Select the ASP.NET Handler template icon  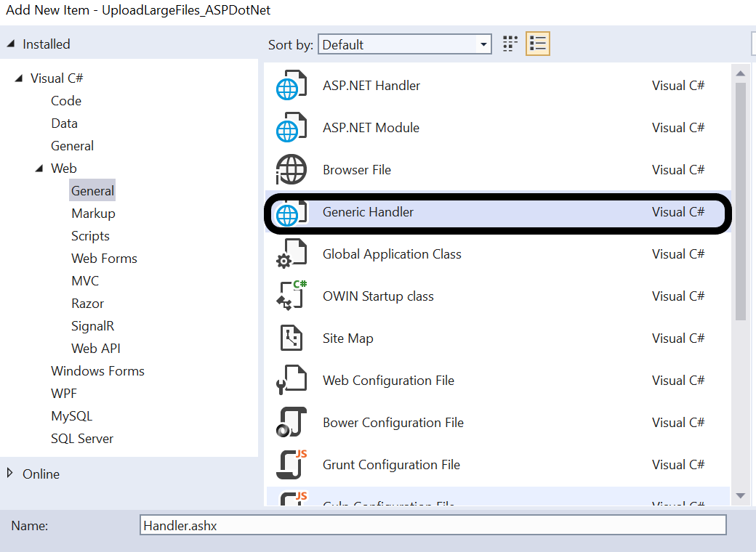coord(291,85)
